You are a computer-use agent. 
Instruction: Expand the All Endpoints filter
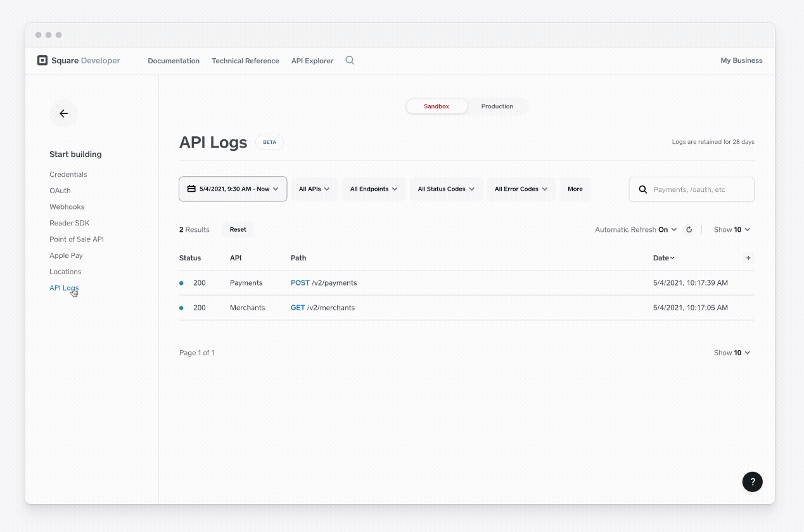(374, 189)
